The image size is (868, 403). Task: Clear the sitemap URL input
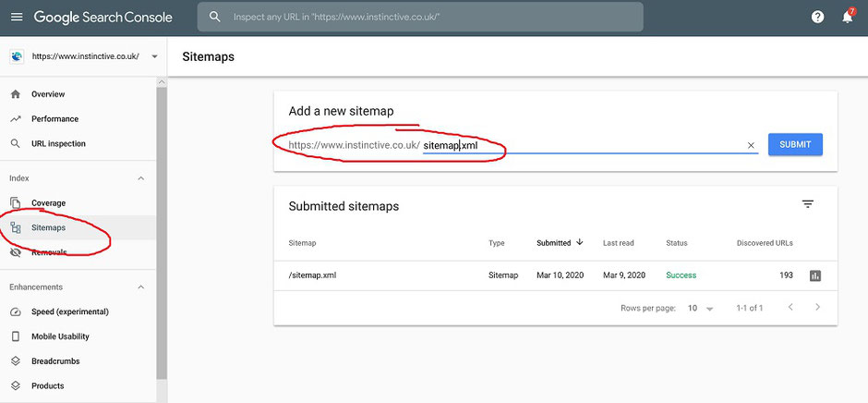(x=752, y=145)
